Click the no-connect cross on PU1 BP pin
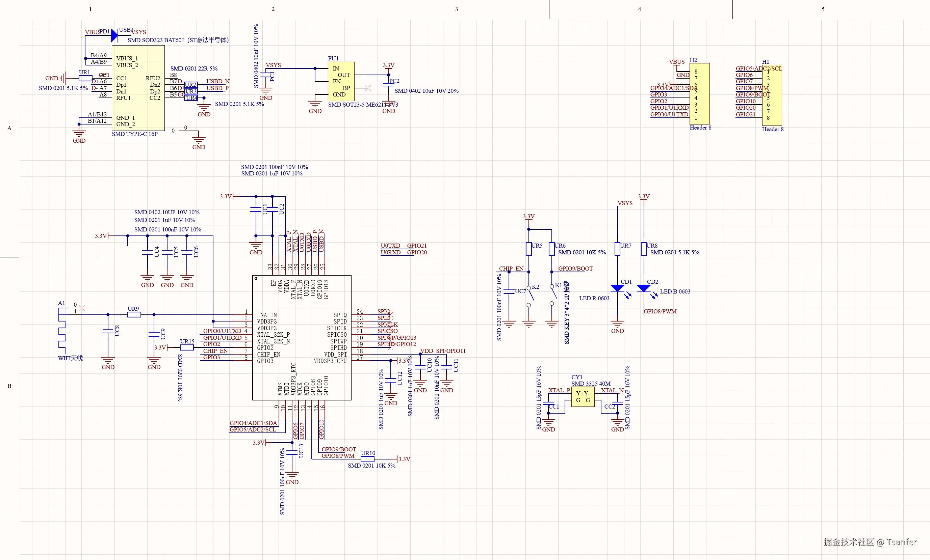The width and height of the screenshot is (930, 560). coord(368,88)
